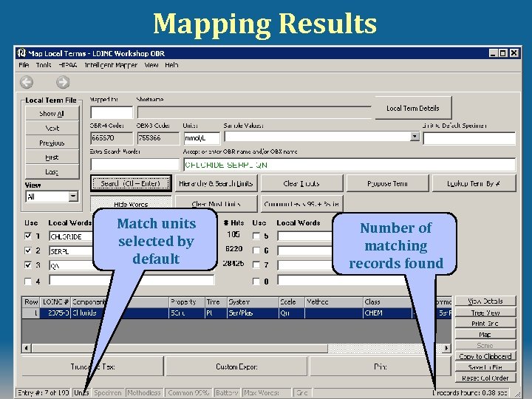Click the Specimen status bar indicator
The width and height of the screenshot is (532, 399).
coord(108,392)
